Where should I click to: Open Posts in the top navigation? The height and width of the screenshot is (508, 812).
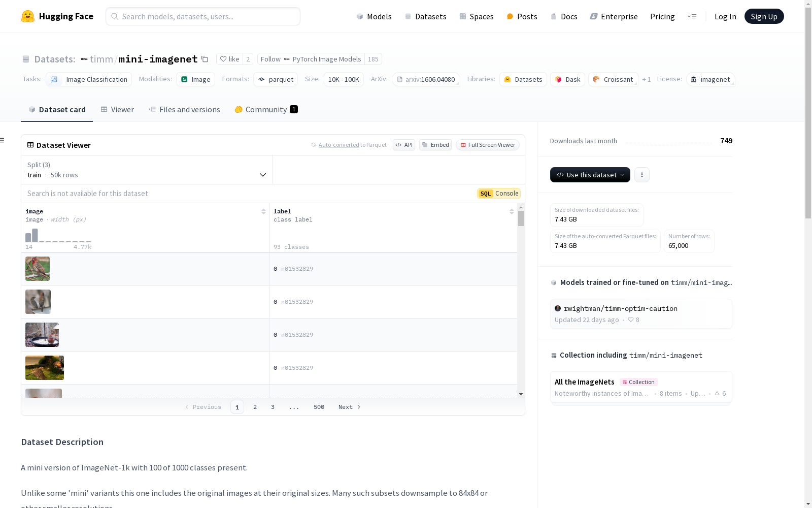tap(522, 16)
